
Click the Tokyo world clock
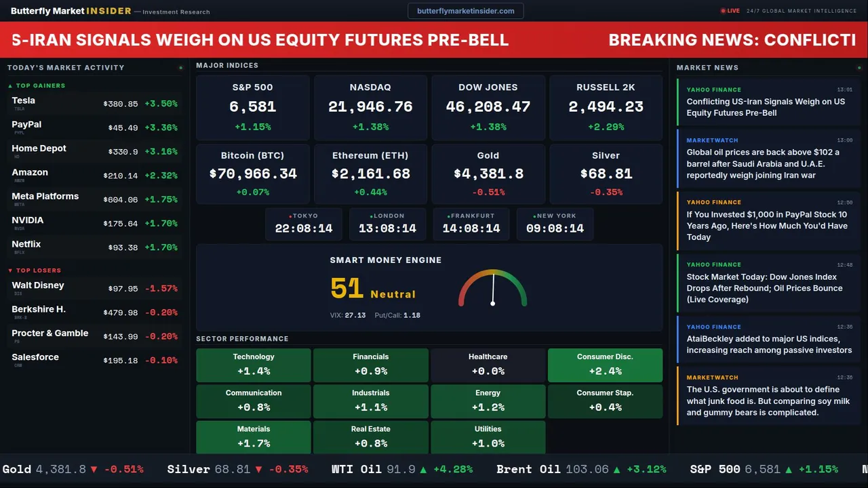pyautogui.click(x=304, y=224)
